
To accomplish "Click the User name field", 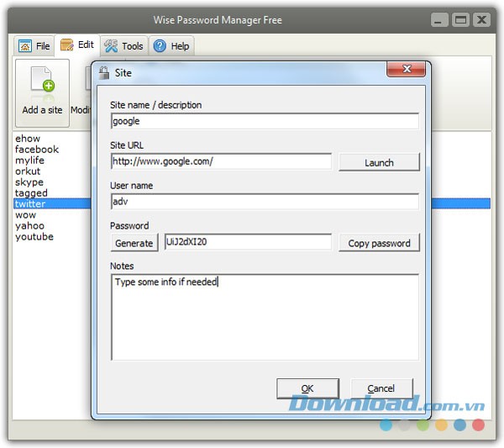I will tap(265, 202).
